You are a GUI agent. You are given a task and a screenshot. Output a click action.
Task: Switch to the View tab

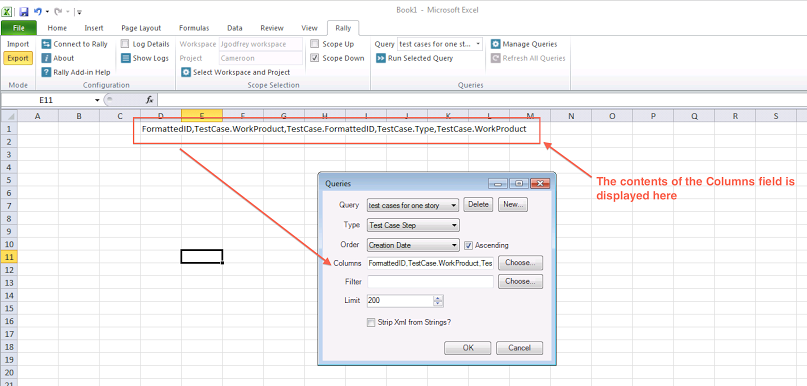coord(309,28)
